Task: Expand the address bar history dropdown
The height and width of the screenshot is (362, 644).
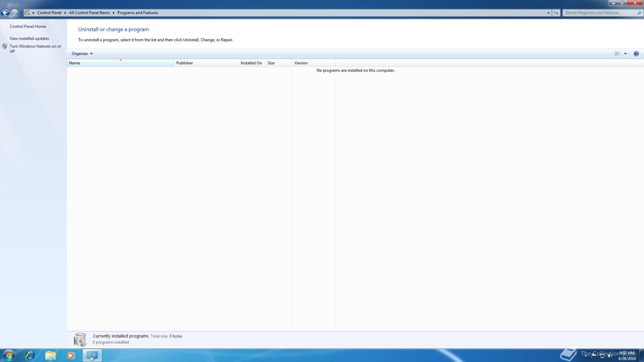Action: click(548, 13)
